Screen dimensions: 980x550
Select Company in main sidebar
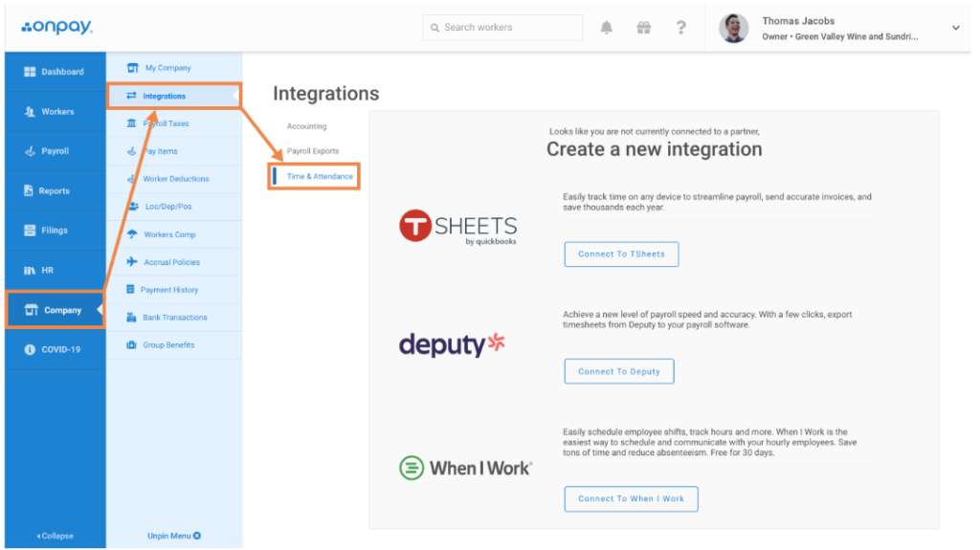coord(55,310)
